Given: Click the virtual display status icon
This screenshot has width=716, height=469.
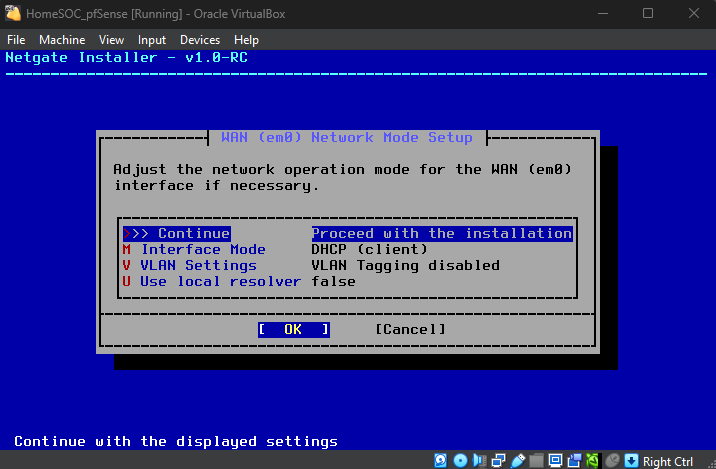Looking at the screenshot, I should [x=554, y=461].
